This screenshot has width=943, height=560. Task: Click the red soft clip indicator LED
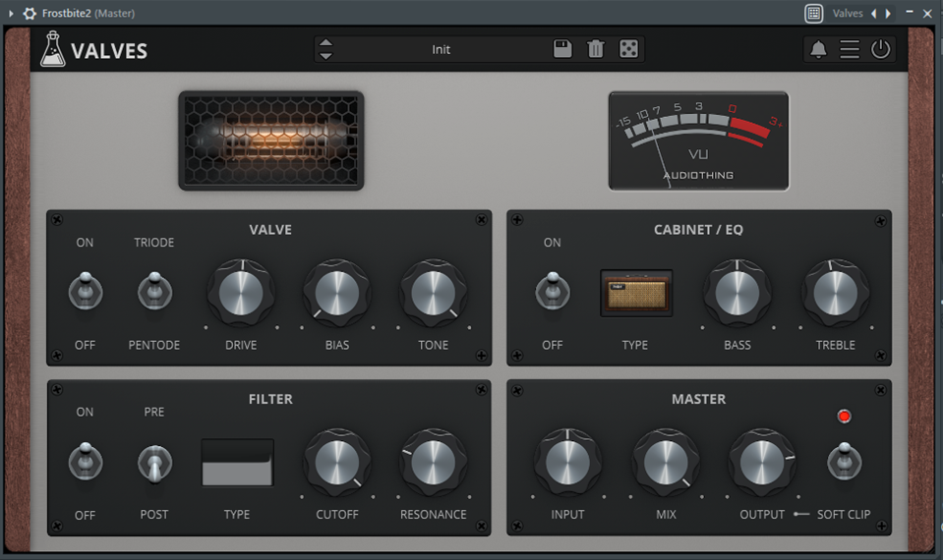coord(845,417)
